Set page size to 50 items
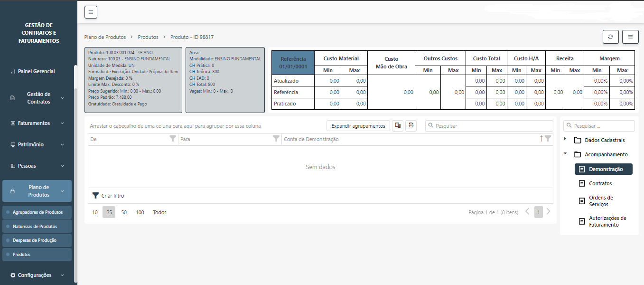The image size is (644, 285). pyautogui.click(x=124, y=212)
